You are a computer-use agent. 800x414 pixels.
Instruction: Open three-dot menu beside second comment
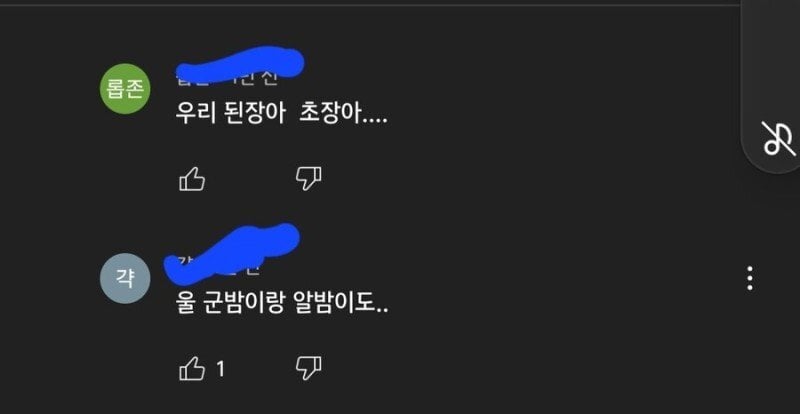point(749,278)
